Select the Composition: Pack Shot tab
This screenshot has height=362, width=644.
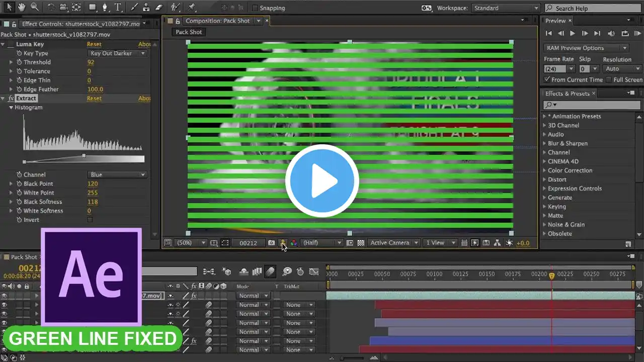(217, 21)
